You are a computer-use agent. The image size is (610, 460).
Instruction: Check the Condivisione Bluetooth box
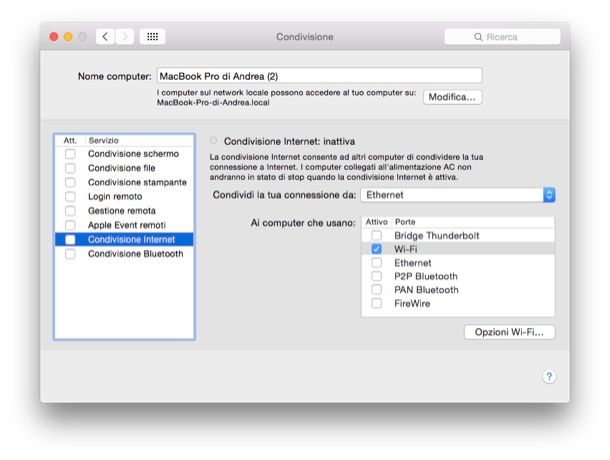click(70, 254)
